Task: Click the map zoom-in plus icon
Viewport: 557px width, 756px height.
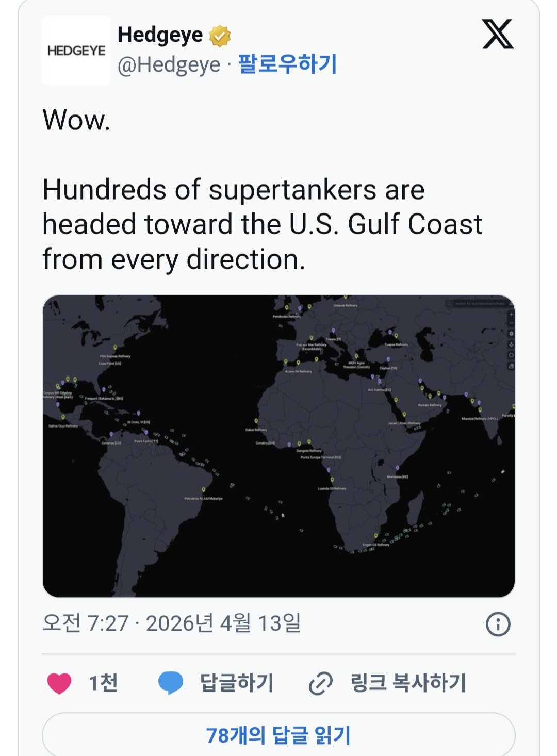Action: click(x=511, y=314)
